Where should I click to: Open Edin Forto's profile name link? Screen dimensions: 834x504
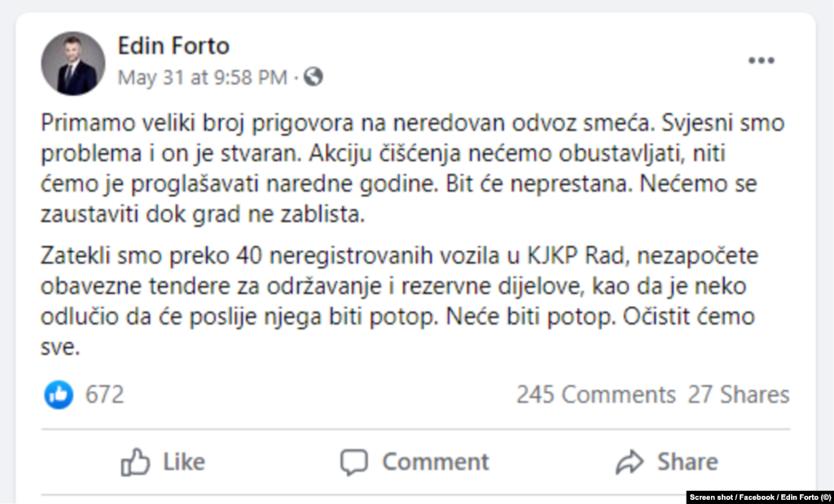(x=173, y=46)
